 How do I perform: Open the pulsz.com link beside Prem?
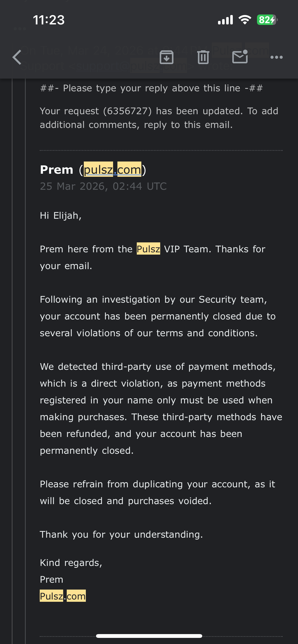[x=112, y=170]
